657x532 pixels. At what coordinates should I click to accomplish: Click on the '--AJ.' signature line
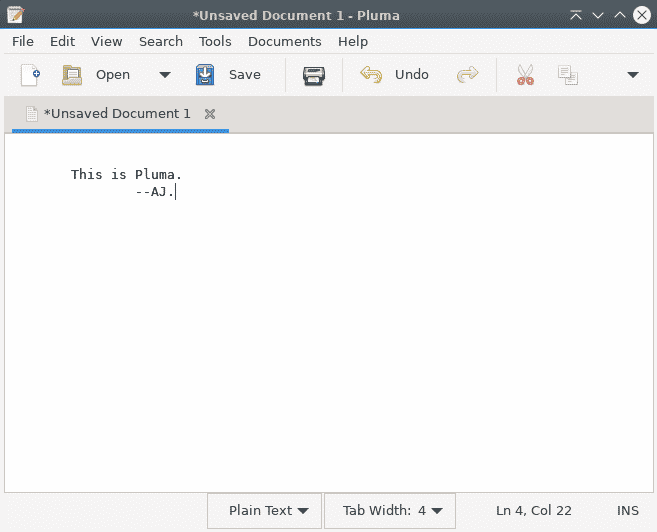(x=155, y=192)
